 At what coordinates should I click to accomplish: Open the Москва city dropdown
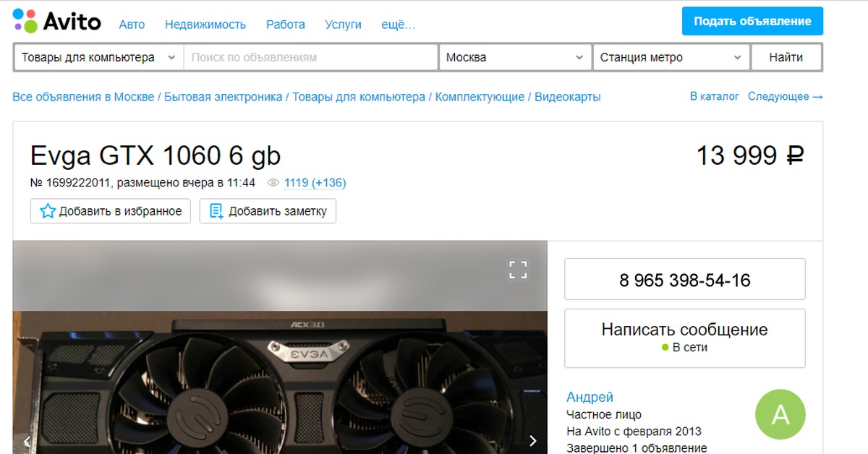click(515, 58)
